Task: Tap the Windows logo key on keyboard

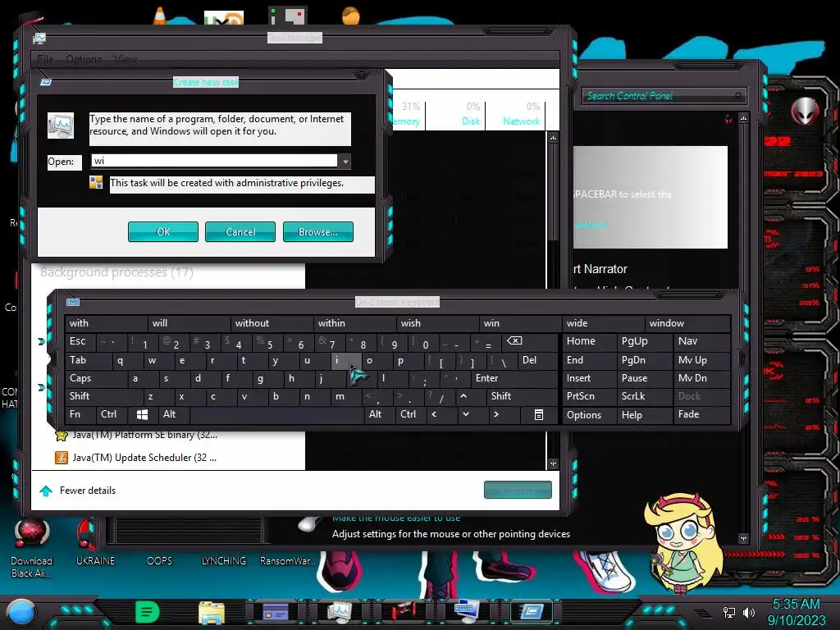Action: [x=142, y=414]
